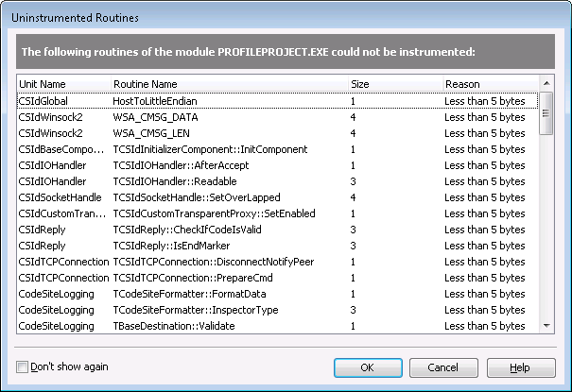
Task: Sort by Reason column header
Action: point(491,84)
